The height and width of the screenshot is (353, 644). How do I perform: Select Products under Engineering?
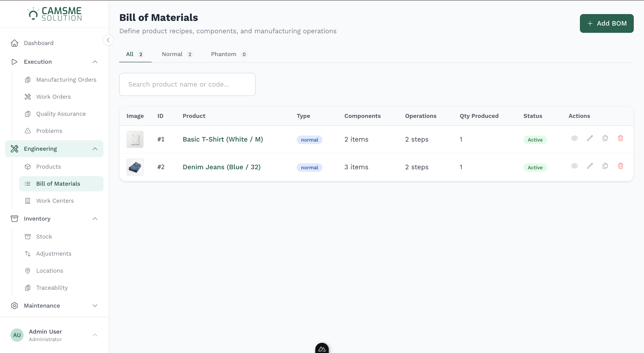pos(48,166)
